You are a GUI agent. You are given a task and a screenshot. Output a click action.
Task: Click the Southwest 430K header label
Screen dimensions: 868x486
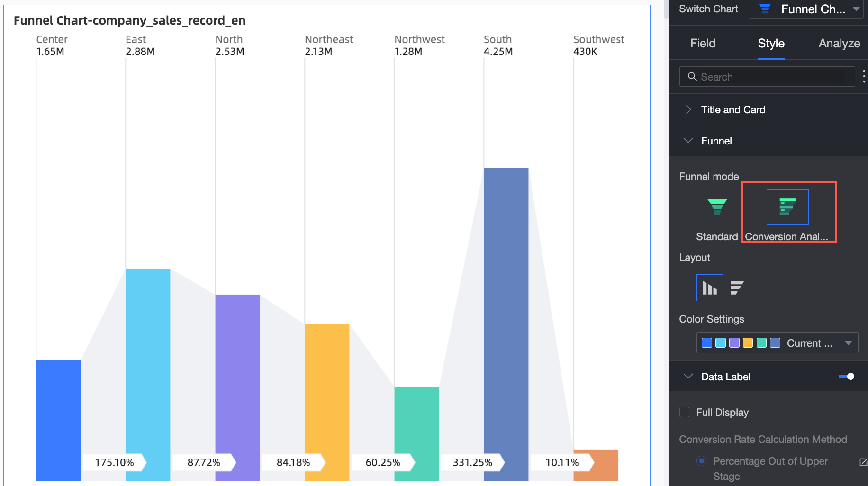coord(598,45)
